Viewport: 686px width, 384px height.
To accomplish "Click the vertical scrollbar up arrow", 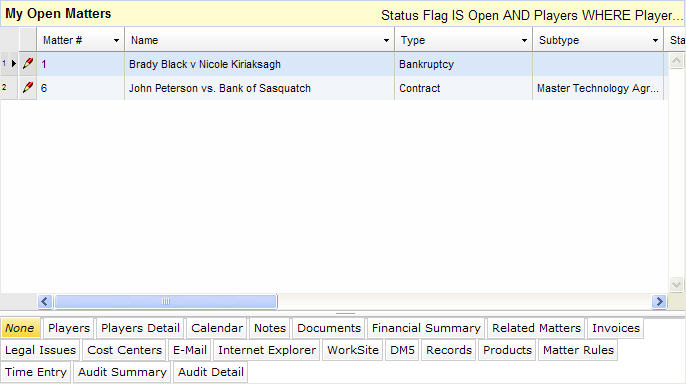I will (x=676, y=61).
